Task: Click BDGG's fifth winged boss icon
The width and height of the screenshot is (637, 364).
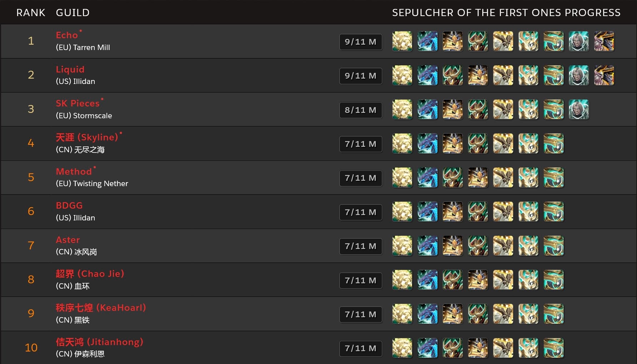Action: 503,212
